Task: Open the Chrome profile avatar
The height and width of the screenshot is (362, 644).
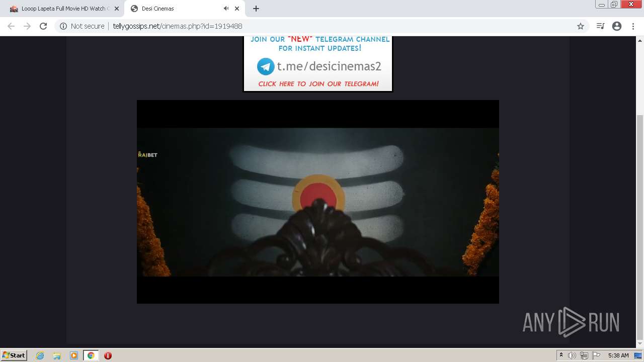Action: pos(617,26)
